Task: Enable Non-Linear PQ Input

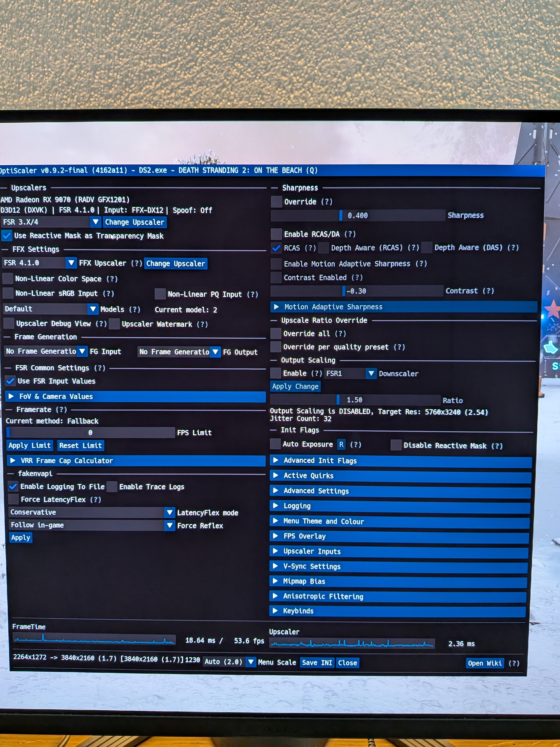Action: point(160,294)
